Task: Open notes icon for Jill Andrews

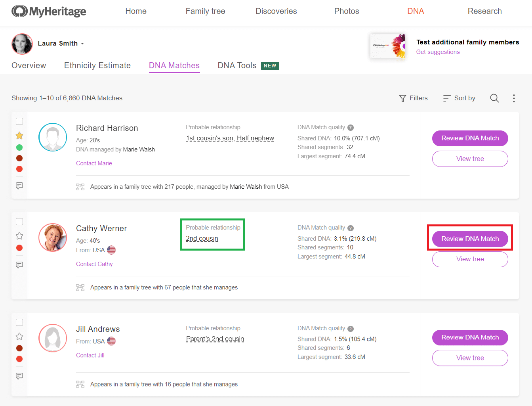Action: pyautogui.click(x=19, y=376)
